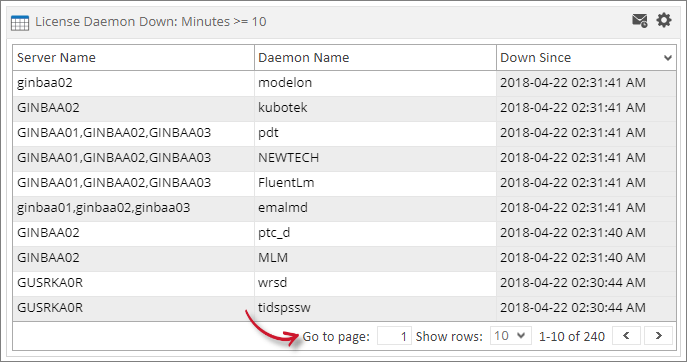Click server name in the kubotek row

point(133,108)
